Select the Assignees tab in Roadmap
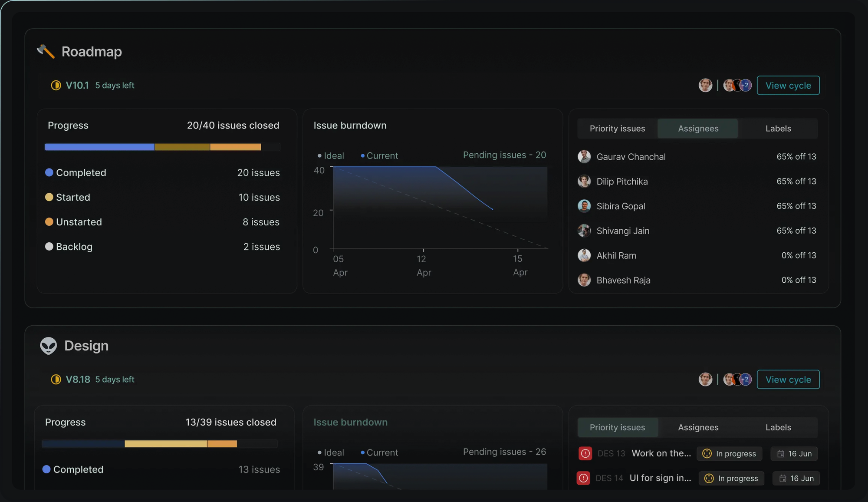This screenshot has height=502, width=868. (698, 129)
